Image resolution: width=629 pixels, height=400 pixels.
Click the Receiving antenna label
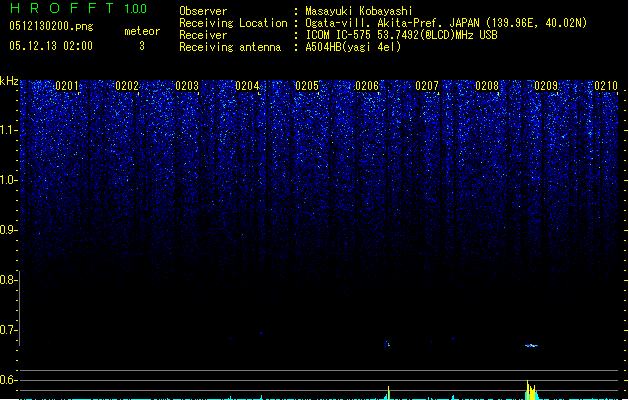point(230,47)
